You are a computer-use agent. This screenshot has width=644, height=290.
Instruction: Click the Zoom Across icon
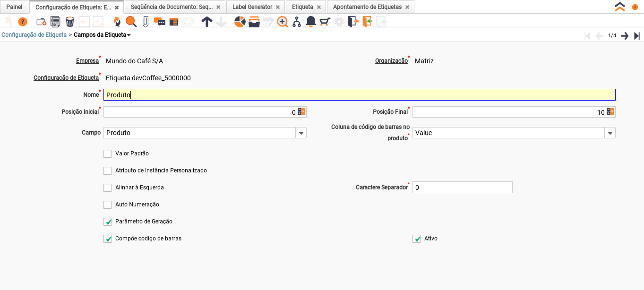click(x=283, y=22)
